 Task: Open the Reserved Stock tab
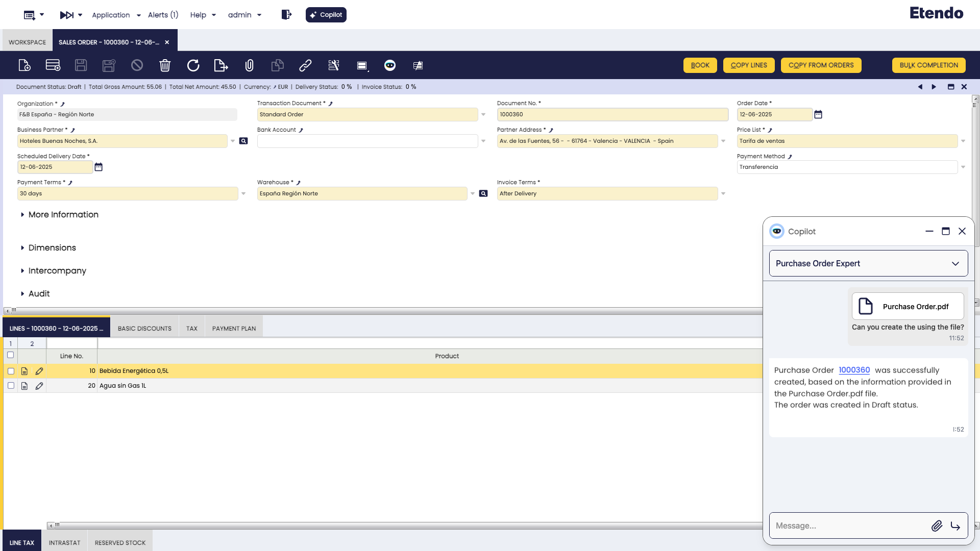click(120, 543)
